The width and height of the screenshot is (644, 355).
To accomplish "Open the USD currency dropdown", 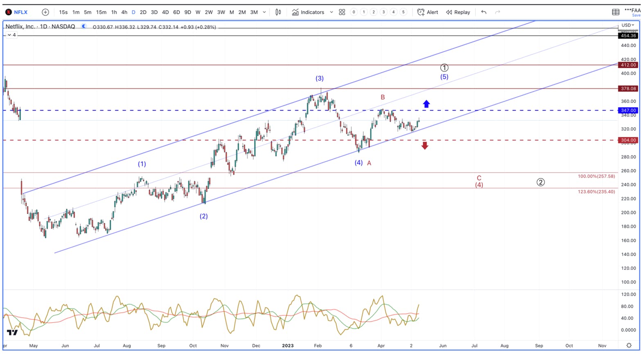I will tap(628, 25).
